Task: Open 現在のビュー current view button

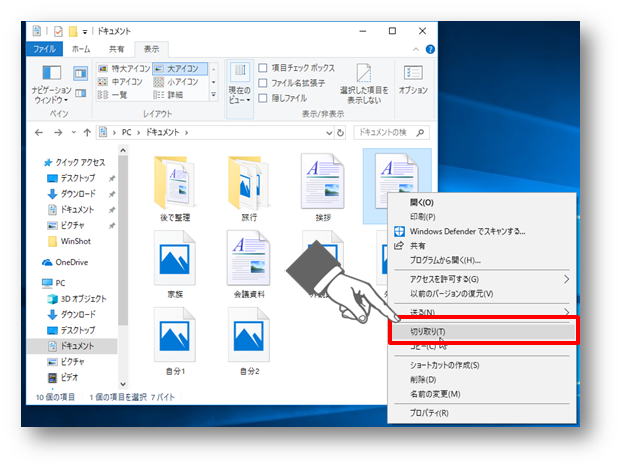Action: point(240,84)
